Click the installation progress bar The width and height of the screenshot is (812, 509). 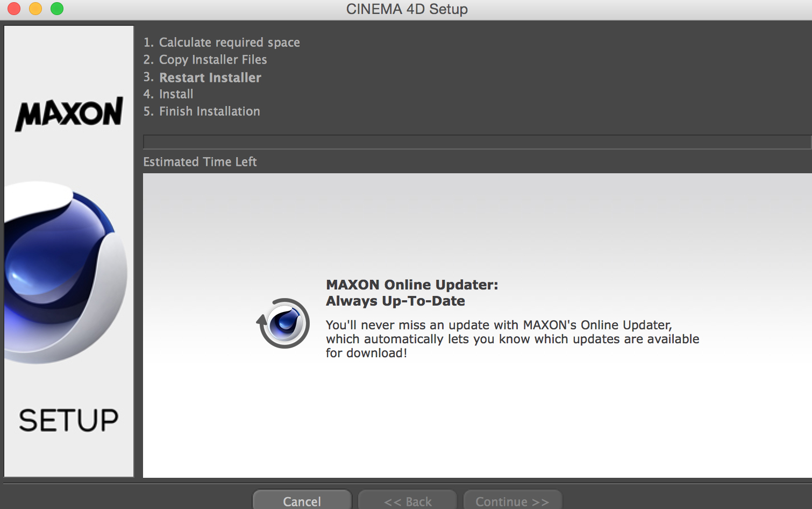click(x=477, y=142)
